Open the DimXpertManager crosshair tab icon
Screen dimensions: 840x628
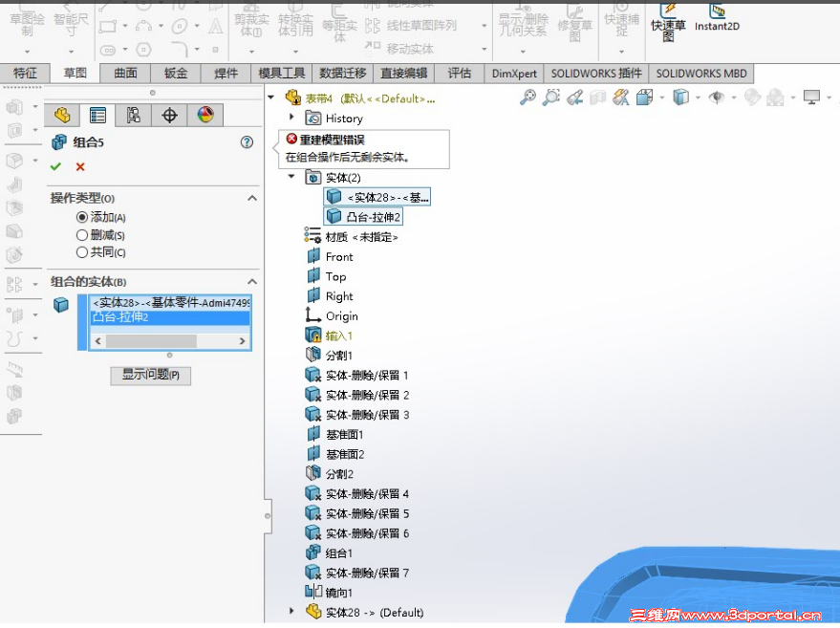click(169, 116)
